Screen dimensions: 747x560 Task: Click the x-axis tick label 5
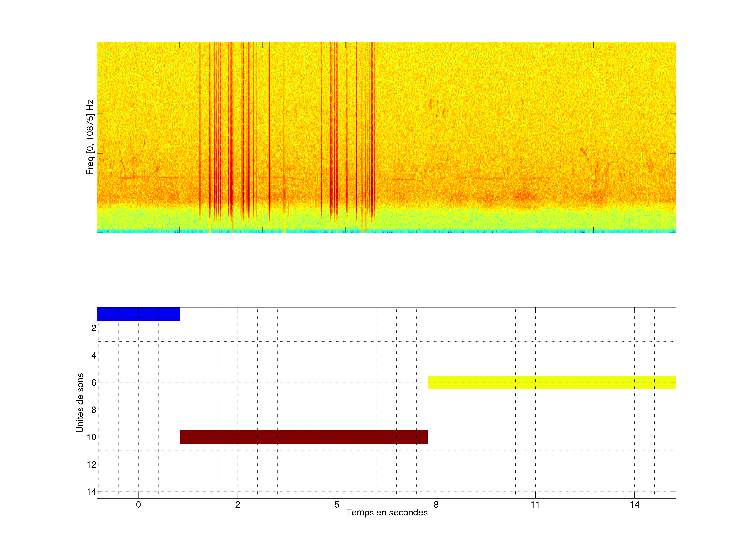pos(337,505)
